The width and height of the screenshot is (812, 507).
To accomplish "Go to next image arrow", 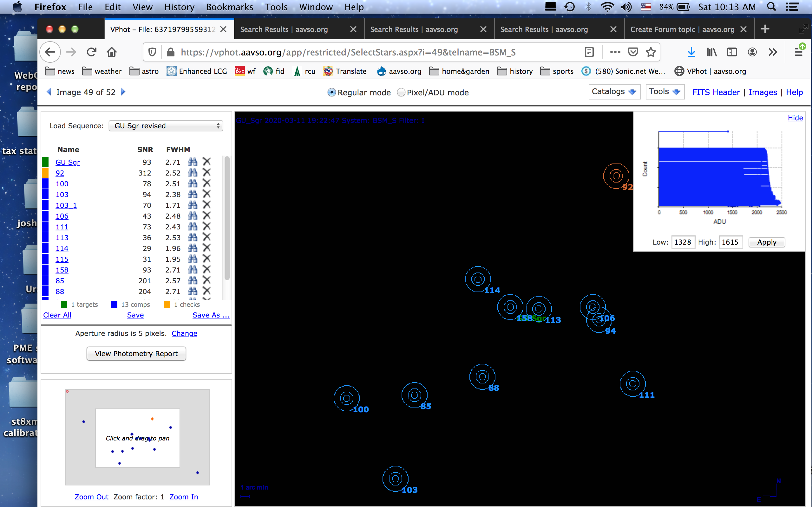I will coord(123,92).
